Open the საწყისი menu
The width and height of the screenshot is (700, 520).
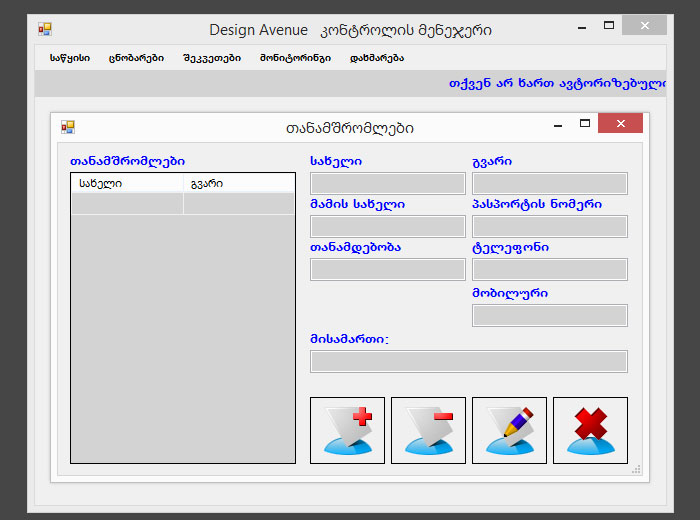(x=70, y=58)
